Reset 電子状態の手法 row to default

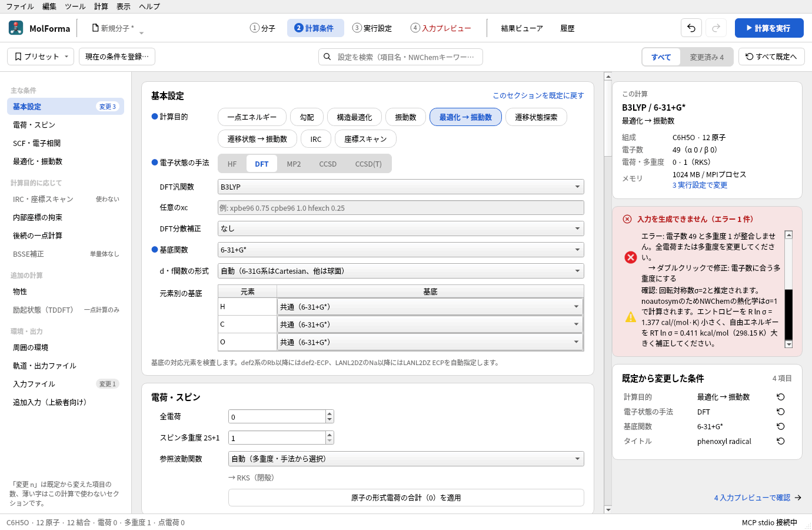pyautogui.click(x=781, y=412)
